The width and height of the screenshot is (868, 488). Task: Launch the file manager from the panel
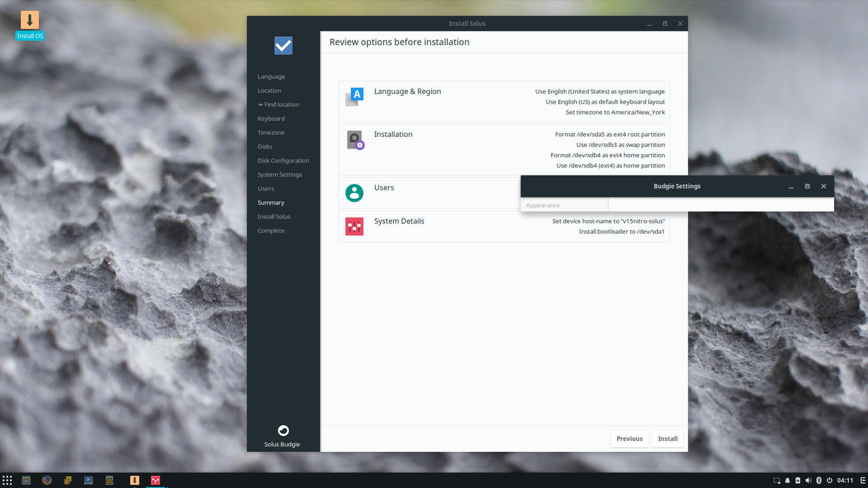tap(26, 480)
